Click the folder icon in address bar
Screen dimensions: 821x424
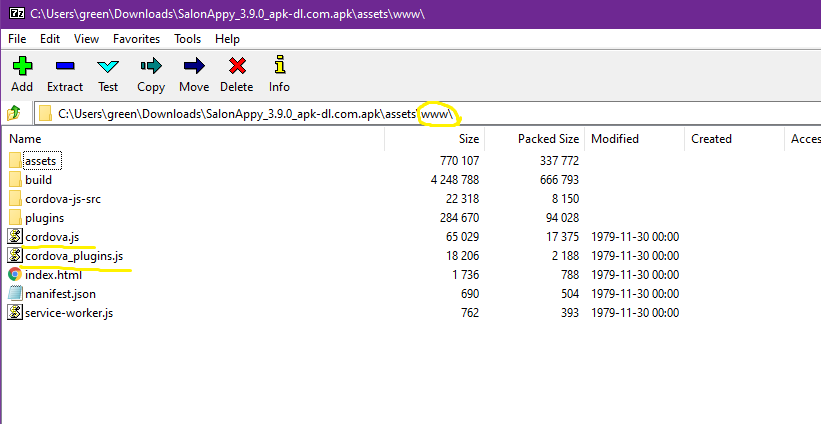coord(46,113)
